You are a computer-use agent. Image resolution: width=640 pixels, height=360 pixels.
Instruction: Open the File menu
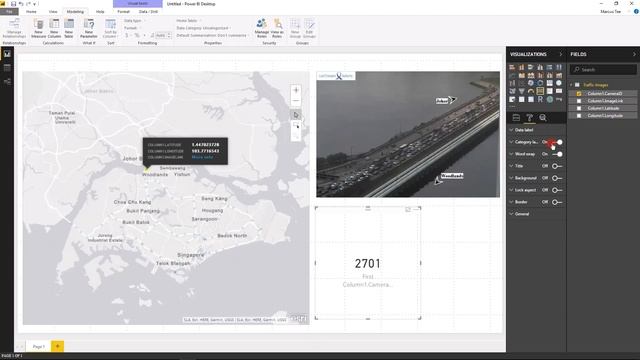(x=9, y=11)
